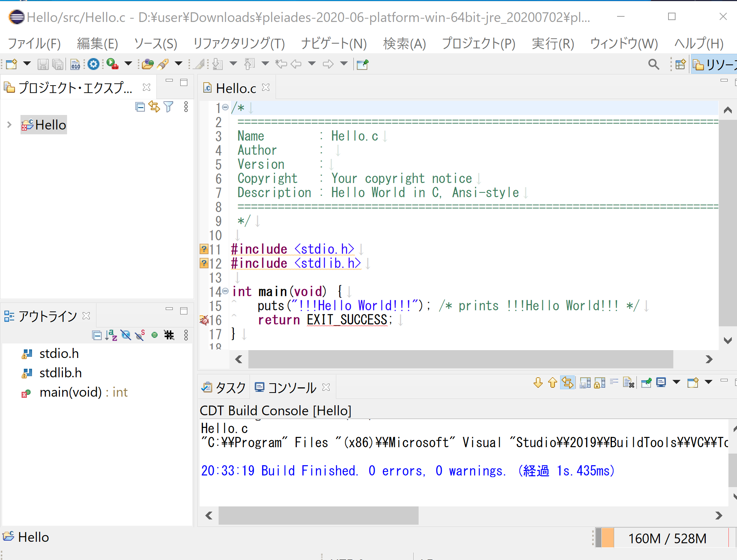Screen dimensions: 737x560
Task: Click the タスク tab in console area
Action: pyautogui.click(x=223, y=386)
